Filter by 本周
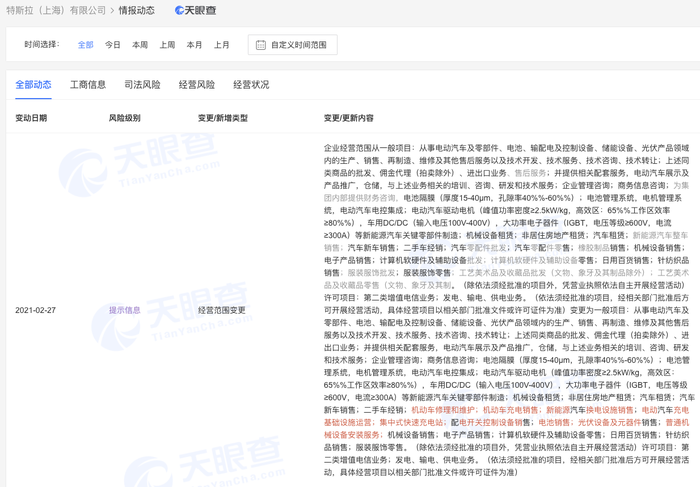Screen dimensions: 700x487 (x=140, y=45)
